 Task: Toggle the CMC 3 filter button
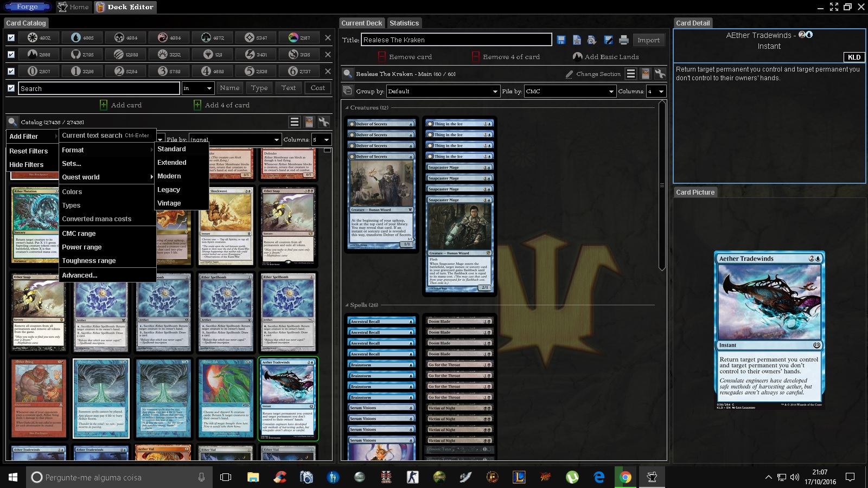(x=169, y=71)
